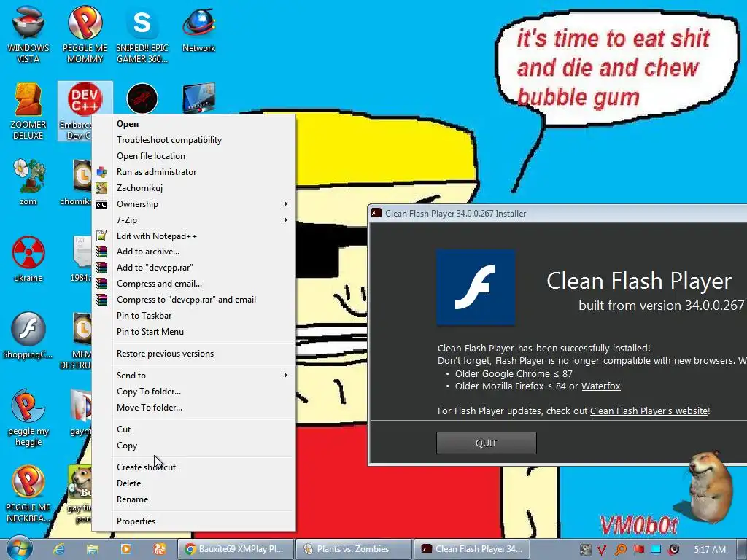The image size is (747, 560).
Task: Choose Troubleshoot compatibility in context menu
Action: tap(193, 140)
